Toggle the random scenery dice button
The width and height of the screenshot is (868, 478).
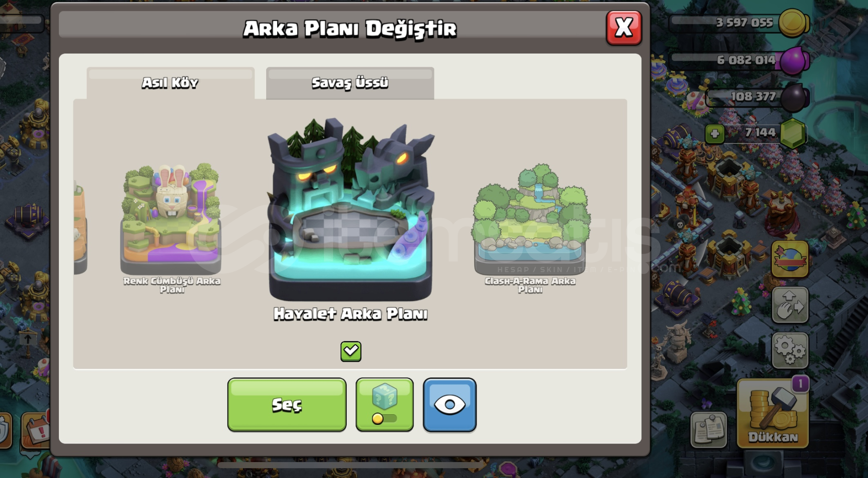384,405
